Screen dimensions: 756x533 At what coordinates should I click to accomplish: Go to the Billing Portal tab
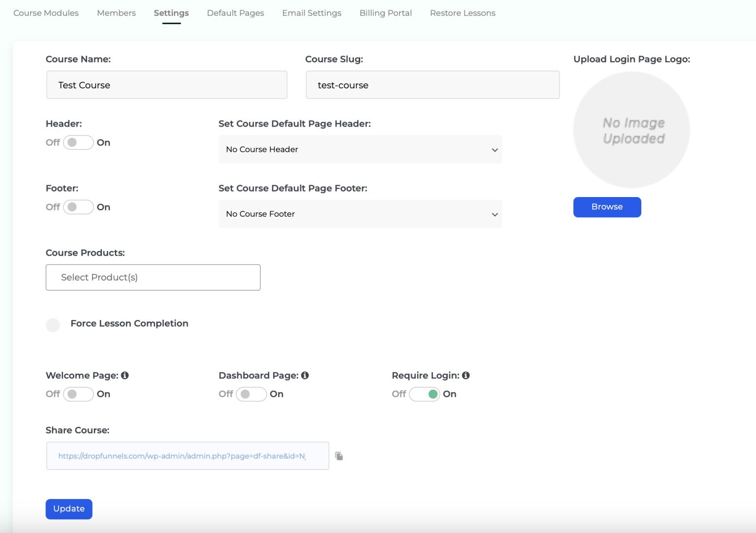click(x=385, y=13)
